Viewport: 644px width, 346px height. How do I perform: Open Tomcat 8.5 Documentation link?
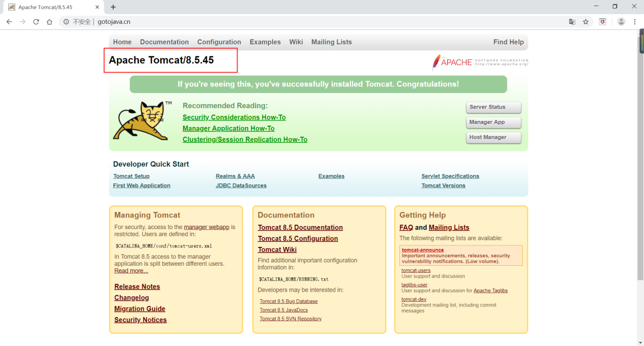pyautogui.click(x=300, y=228)
